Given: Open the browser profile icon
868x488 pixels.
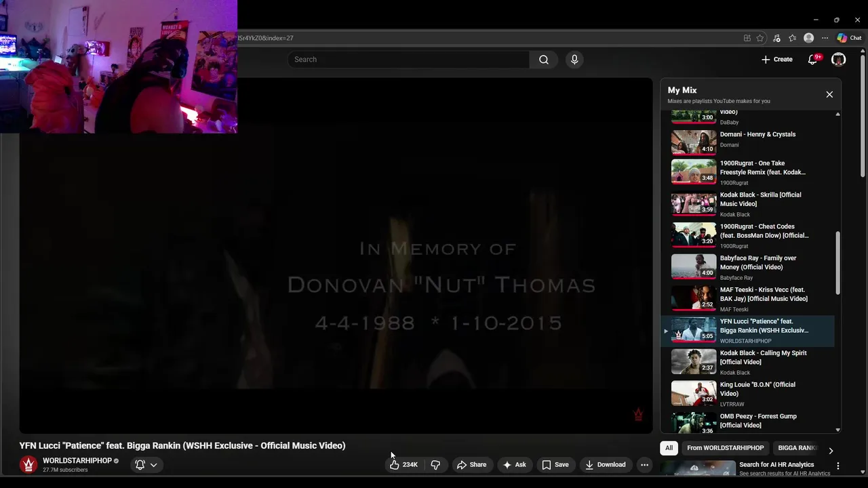Looking at the screenshot, I should coord(808,38).
